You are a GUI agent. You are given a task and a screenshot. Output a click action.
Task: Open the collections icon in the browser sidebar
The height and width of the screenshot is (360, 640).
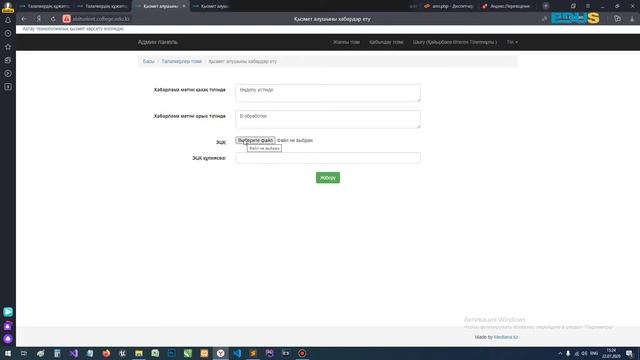pyautogui.click(x=8, y=60)
